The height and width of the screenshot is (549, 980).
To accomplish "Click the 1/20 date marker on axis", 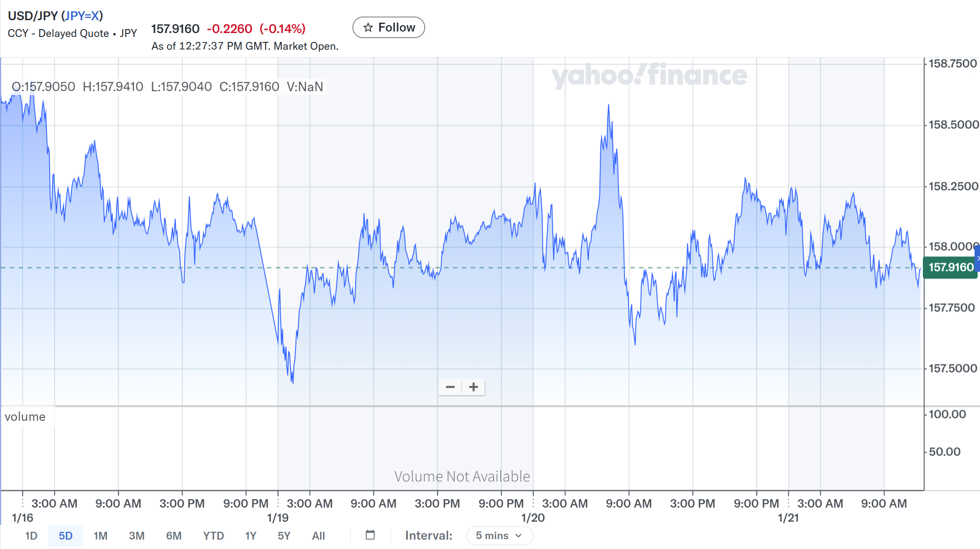I will pyautogui.click(x=533, y=518).
